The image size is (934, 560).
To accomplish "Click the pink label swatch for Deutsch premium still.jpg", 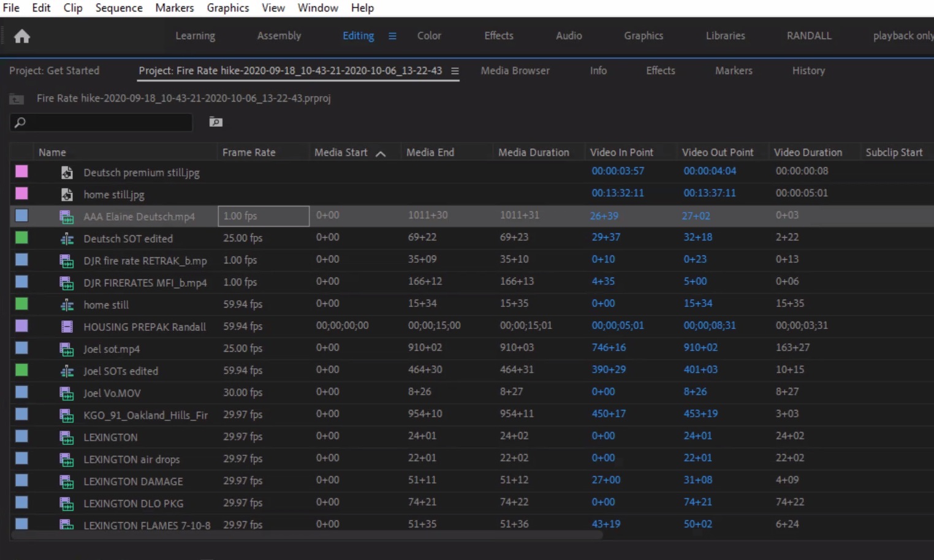I will coord(21,172).
